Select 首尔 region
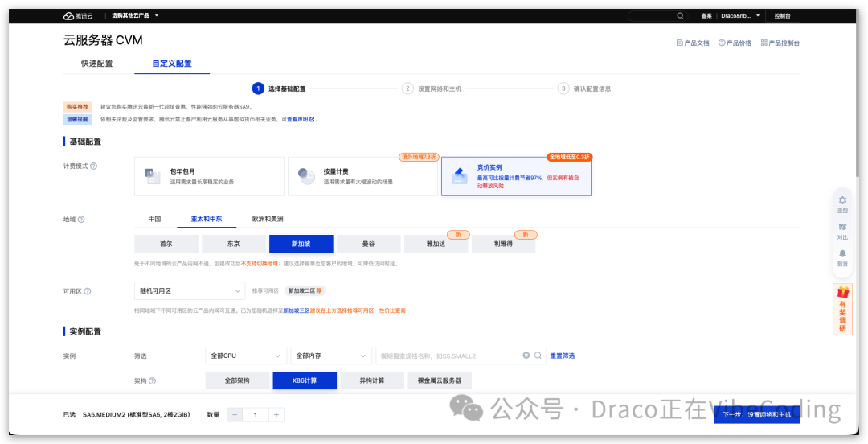This screenshot has height=444, width=868. pos(166,244)
